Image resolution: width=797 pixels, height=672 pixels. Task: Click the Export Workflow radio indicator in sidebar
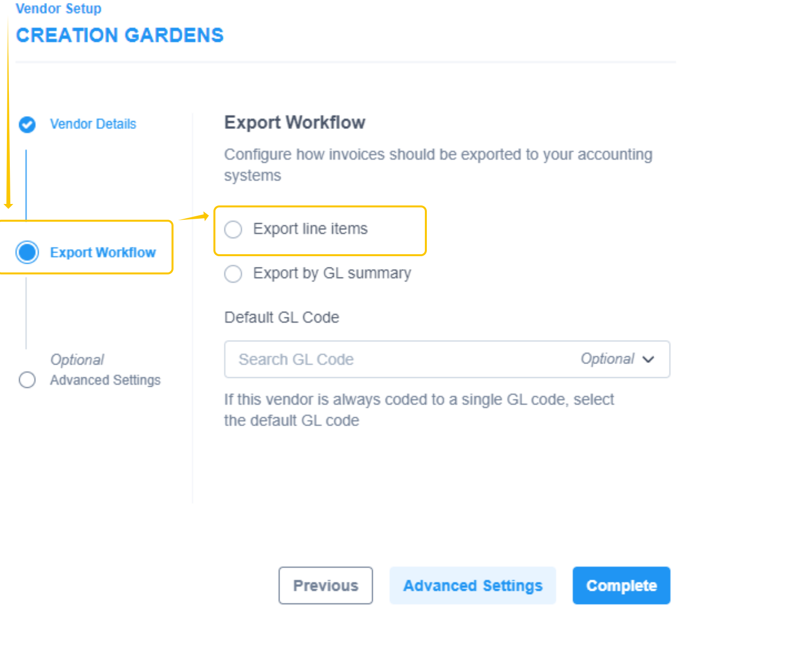(27, 252)
